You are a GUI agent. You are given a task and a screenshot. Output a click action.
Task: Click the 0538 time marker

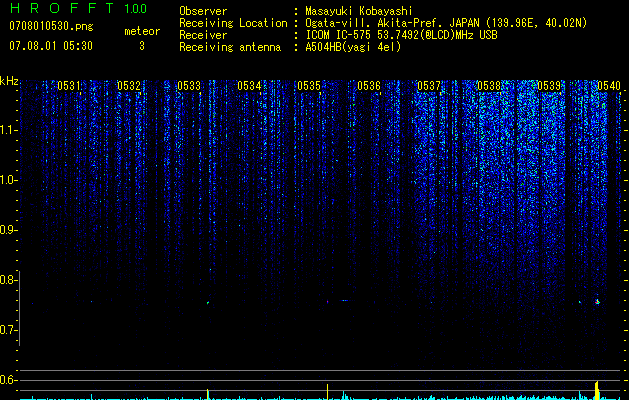tap(489, 86)
